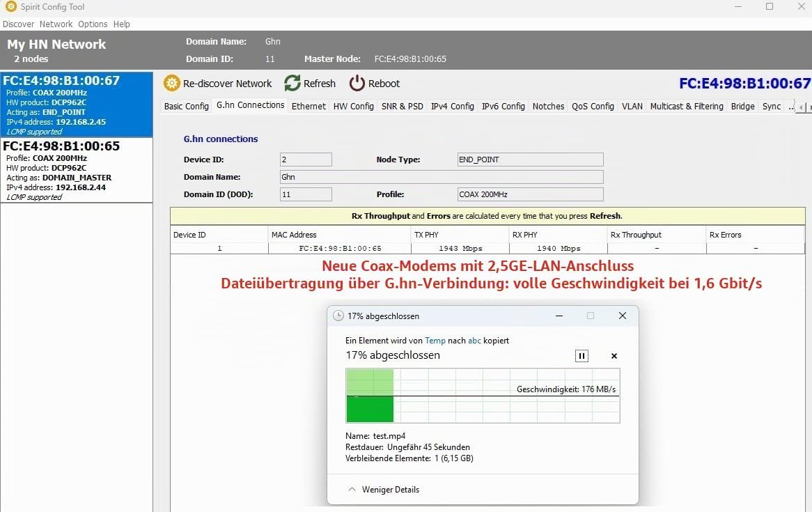Open the QoS Config tab
This screenshot has height=512, width=812.
point(593,106)
